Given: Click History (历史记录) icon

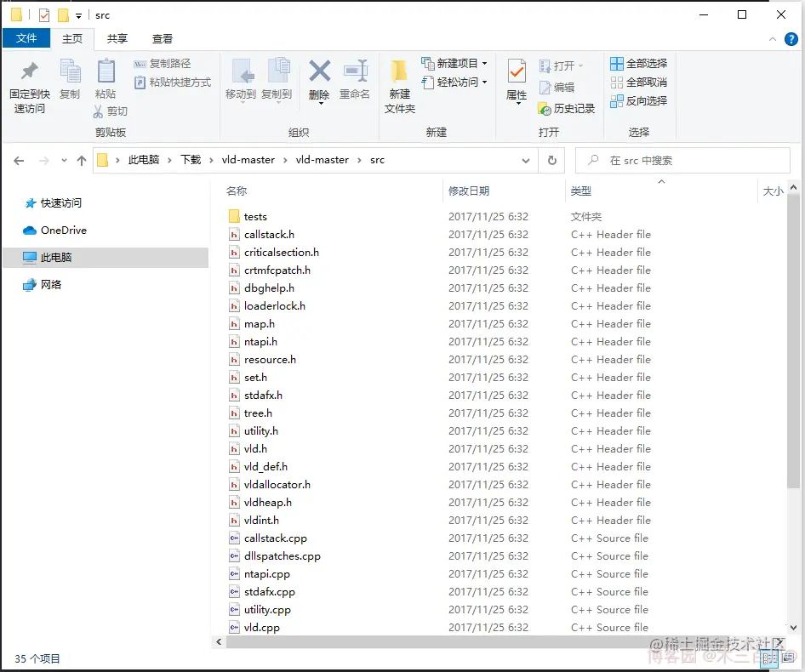Looking at the screenshot, I should coord(545,109).
